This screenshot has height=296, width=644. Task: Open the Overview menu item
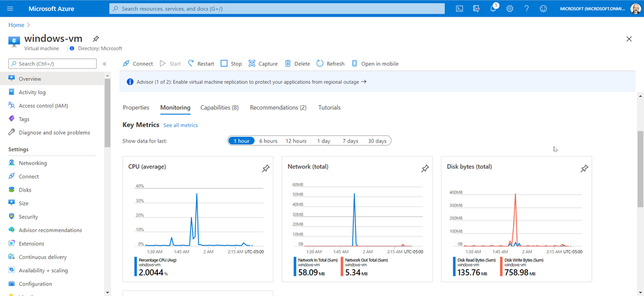[x=52, y=79]
